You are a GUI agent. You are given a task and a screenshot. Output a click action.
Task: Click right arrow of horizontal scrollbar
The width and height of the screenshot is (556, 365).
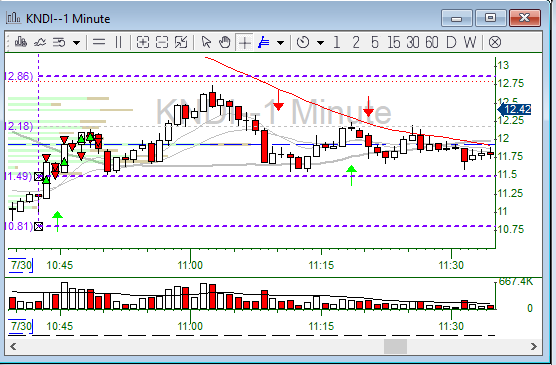pos(534,347)
